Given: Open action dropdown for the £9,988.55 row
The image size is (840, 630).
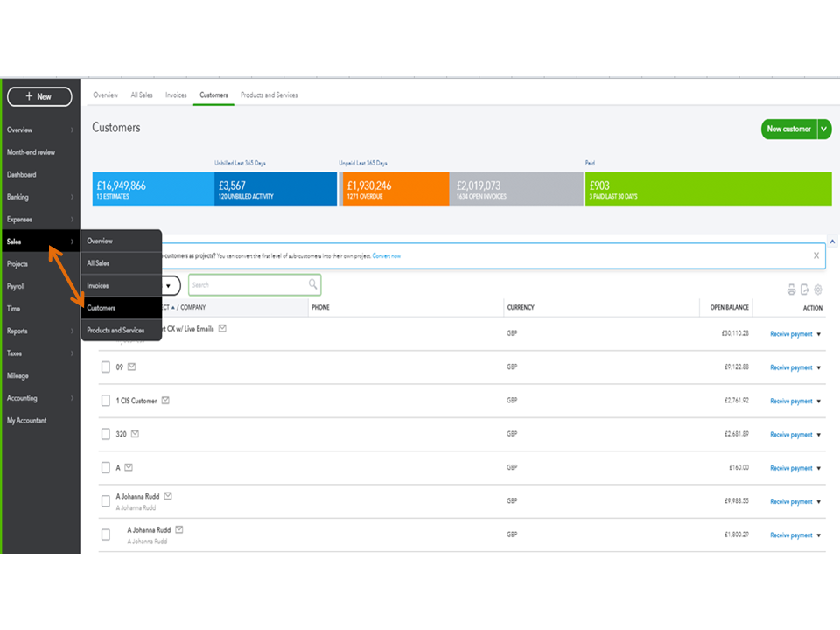Looking at the screenshot, I should [819, 502].
